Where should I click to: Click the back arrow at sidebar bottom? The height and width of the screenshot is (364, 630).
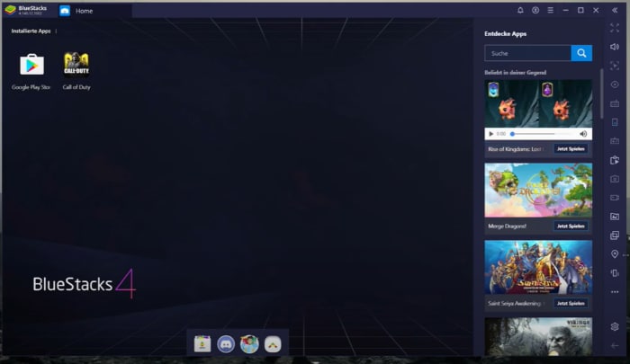point(615,345)
